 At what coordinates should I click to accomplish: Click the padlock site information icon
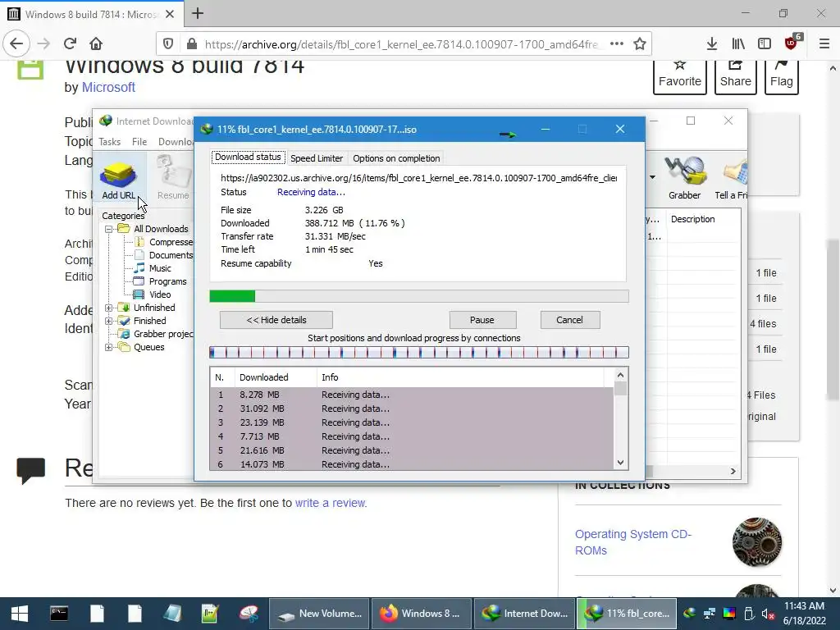pyautogui.click(x=191, y=44)
